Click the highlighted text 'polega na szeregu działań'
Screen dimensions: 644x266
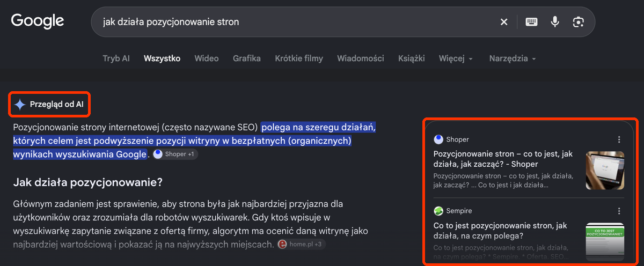(319, 128)
